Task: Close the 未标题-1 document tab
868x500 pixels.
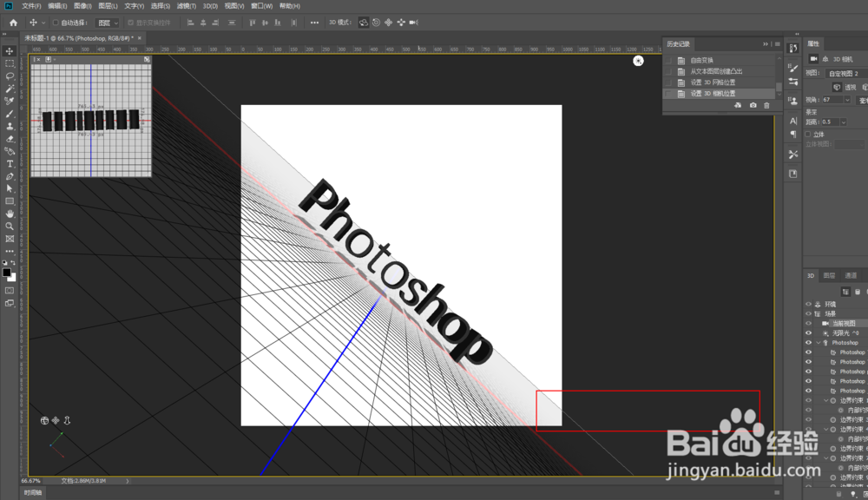Action: pyautogui.click(x=140, y=38)
